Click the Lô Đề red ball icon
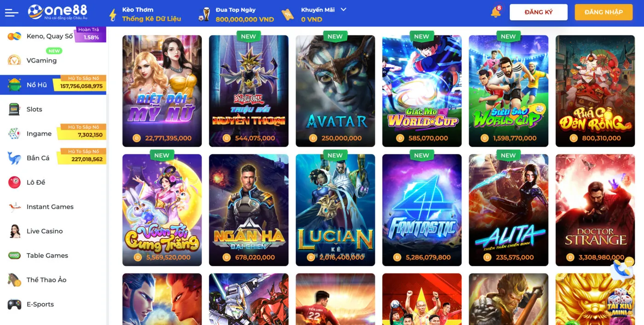This screenshot has height=325, width=644. [14, 182]
